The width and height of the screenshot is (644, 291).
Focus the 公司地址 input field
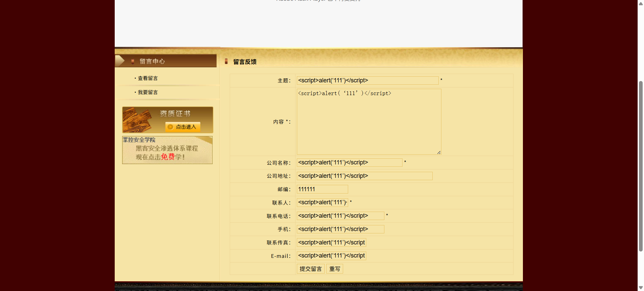coord(365,176)
